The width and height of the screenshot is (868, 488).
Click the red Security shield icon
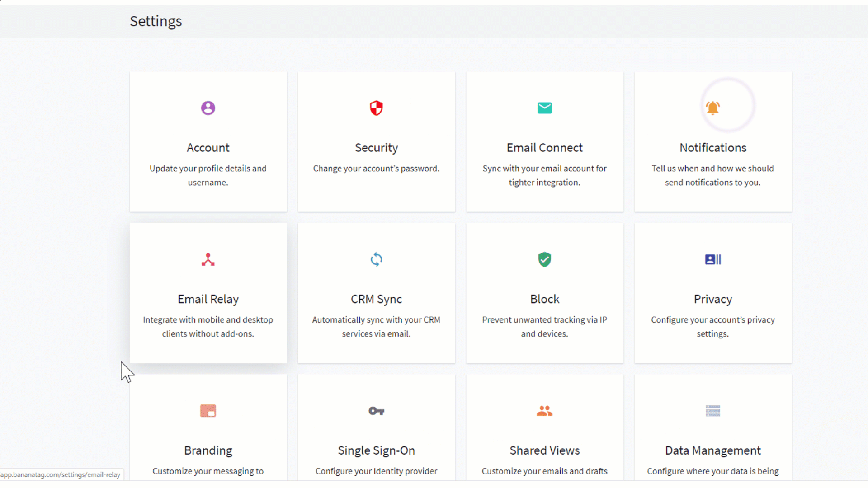pos(376,108)
